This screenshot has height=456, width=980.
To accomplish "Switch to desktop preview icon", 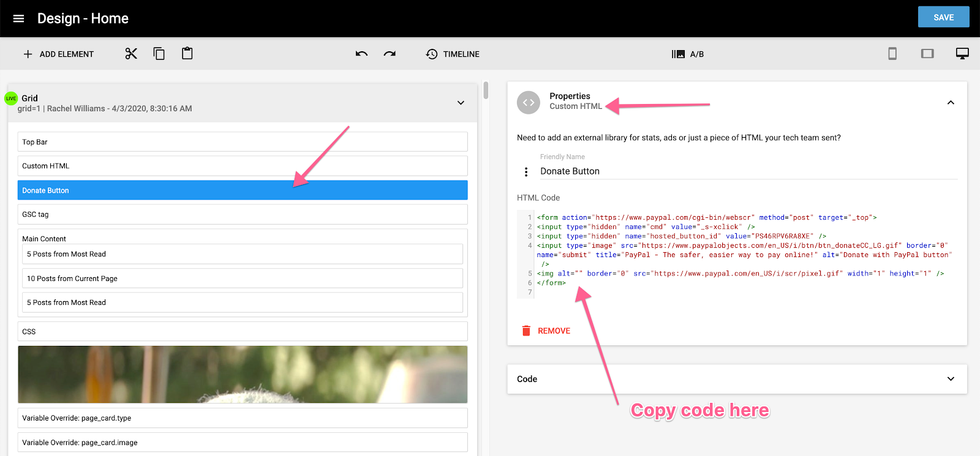I will [x=961, y=54].
